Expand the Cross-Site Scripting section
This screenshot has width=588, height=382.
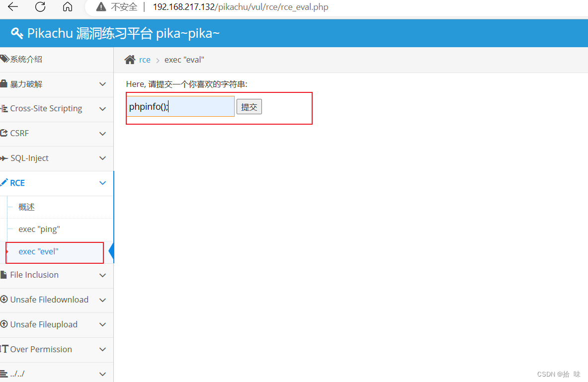click(x=102, y=108)
